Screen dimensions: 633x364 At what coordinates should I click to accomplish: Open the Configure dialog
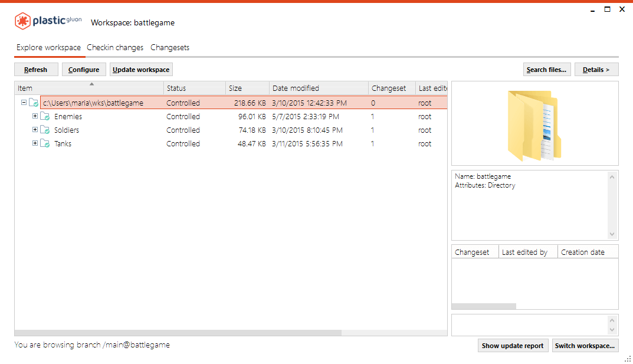tap(84, 70)
